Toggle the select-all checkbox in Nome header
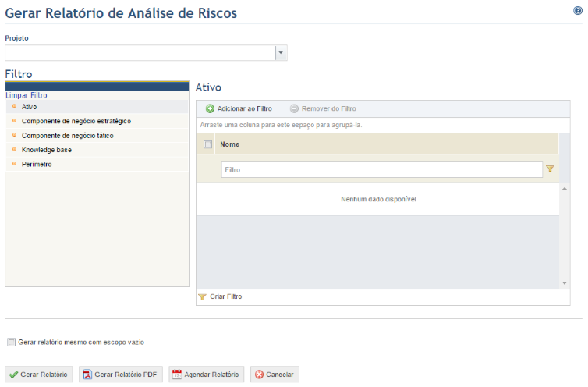Screen dimensions: 588x387 [x=207, y=144]
